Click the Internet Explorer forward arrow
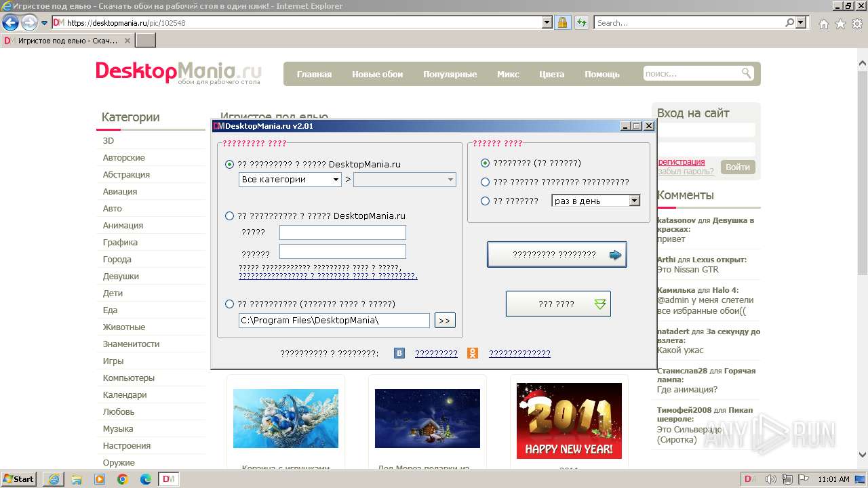Viewport: 868px width, 488px height. click(29, 22)
